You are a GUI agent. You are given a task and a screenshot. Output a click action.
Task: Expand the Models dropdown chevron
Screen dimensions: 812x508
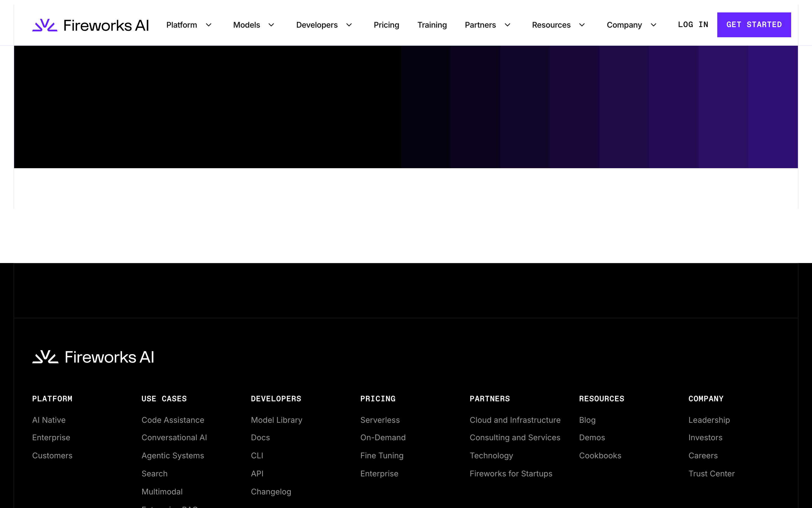pos(272,25)
